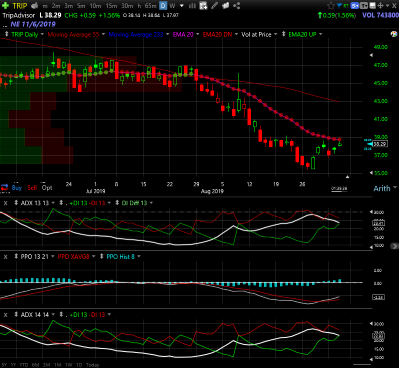399x368 pixels.
Task: Close the PPO 13 21 pane with X
Action: click(x=5, y=257)
